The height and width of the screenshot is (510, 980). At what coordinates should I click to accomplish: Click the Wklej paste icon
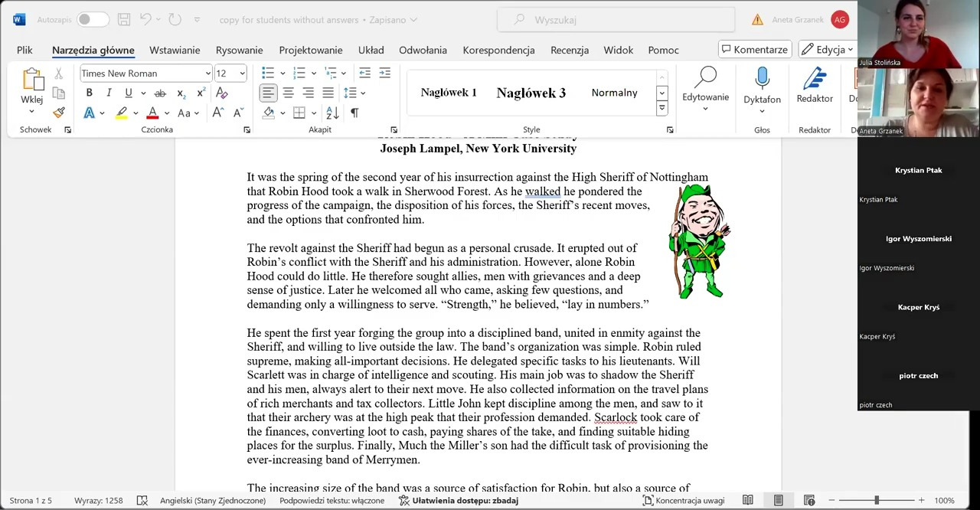click(32, 80)
